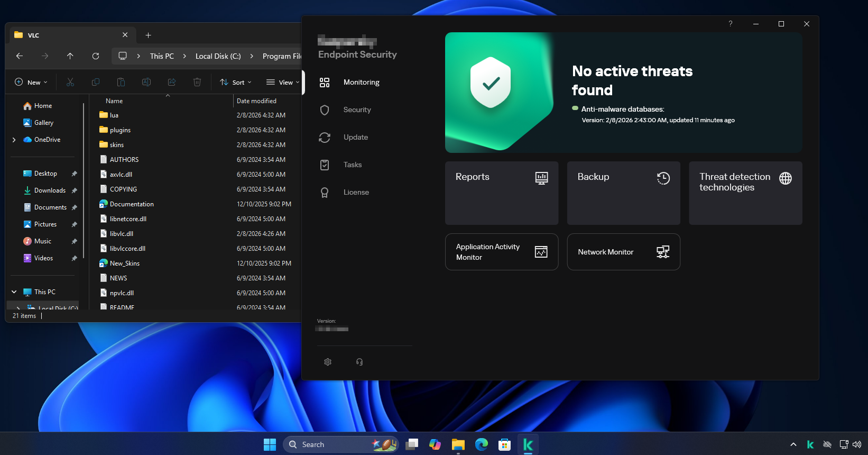The image size is (868, 455).
Task: Open Microsoft Store from taskbar
Action: (x=505, y=444)
